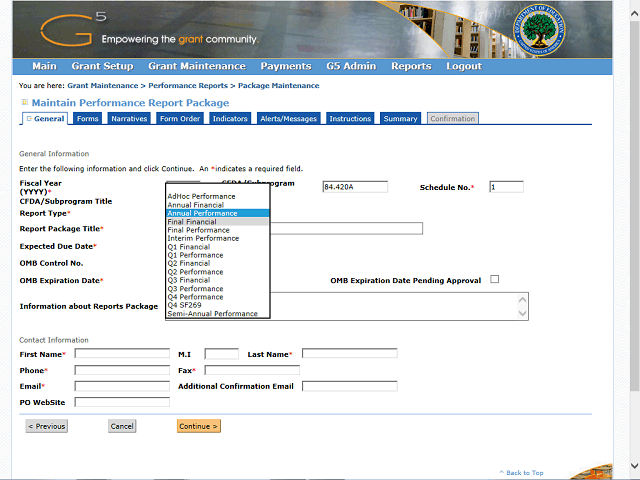Switch to the General tab
Image resolution: width=640 pixels, height=480 pixels.
coord(45,118)
